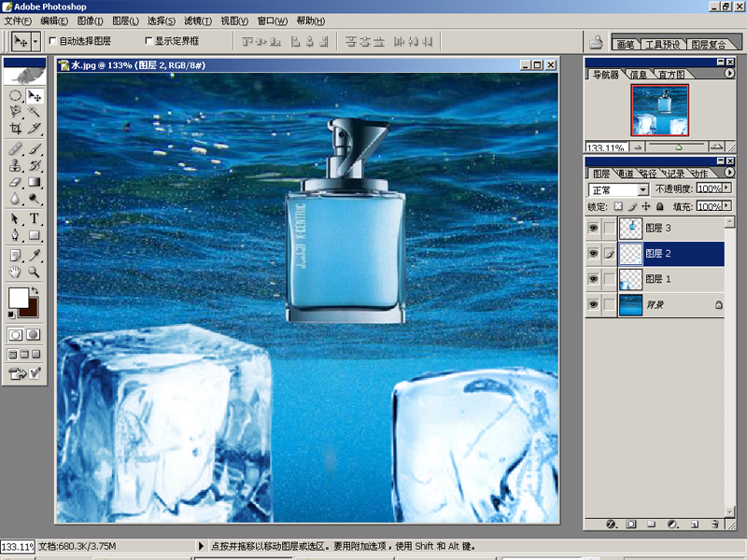Image resolution: width=747 pixels, height=560 pixels.
Task: Hide 图层 2 visibility eye
Action: (x=593, y=253)
